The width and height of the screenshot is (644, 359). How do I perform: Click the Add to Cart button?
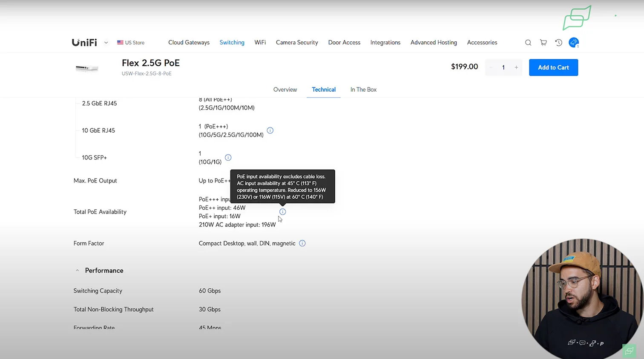tap(553, 67)
